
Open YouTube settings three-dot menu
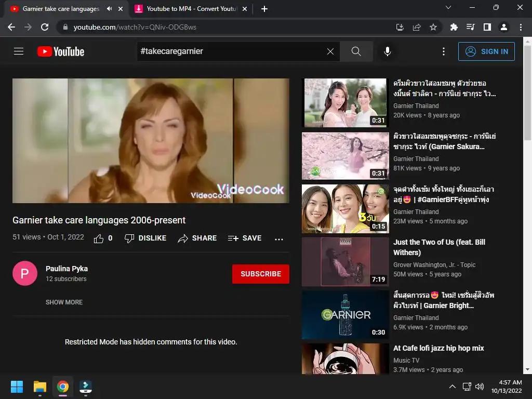(x=444, y=51)
